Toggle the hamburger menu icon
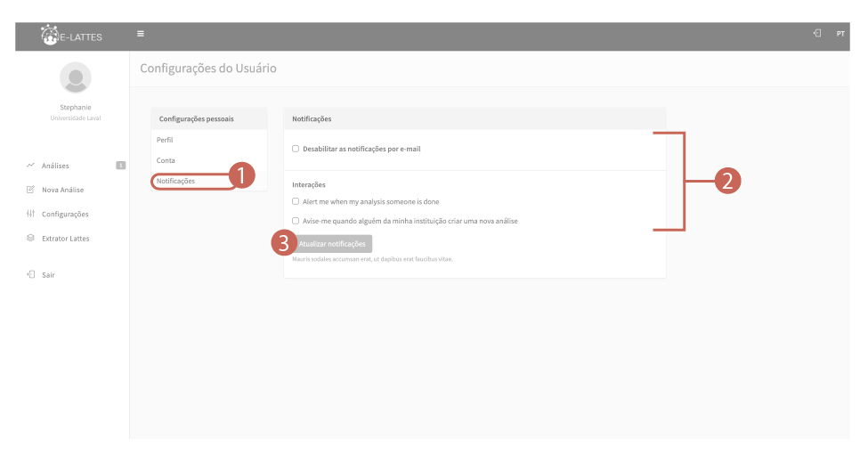Image resolution: width=868 pixels, height=463 pixels. point(141,35)
